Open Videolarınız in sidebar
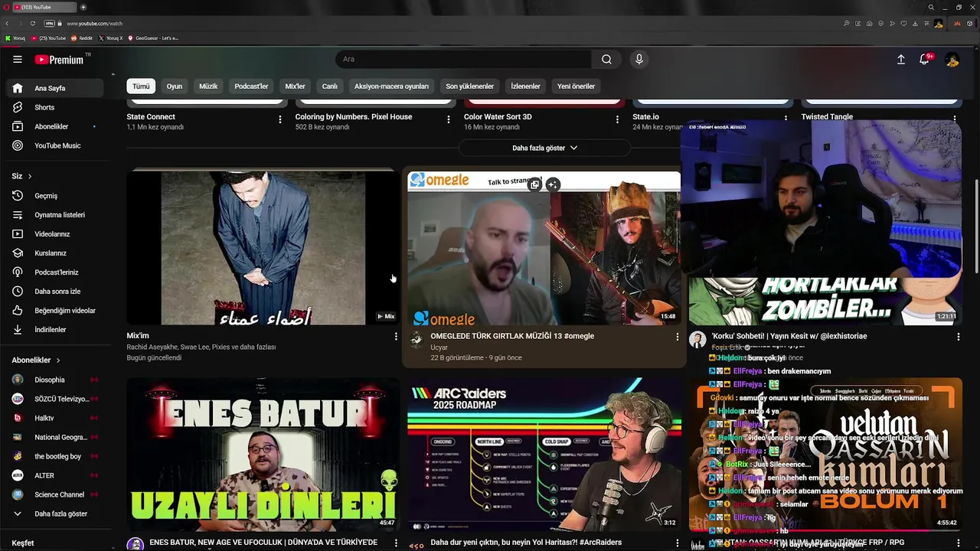This screenshot has height=551, width=980. pos(54,234)
